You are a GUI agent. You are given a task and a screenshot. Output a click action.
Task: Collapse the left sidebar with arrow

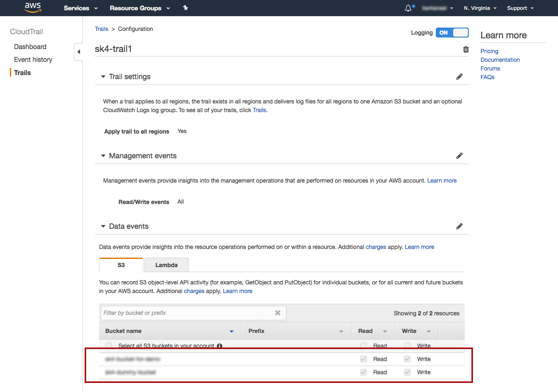tap(78, 52)
